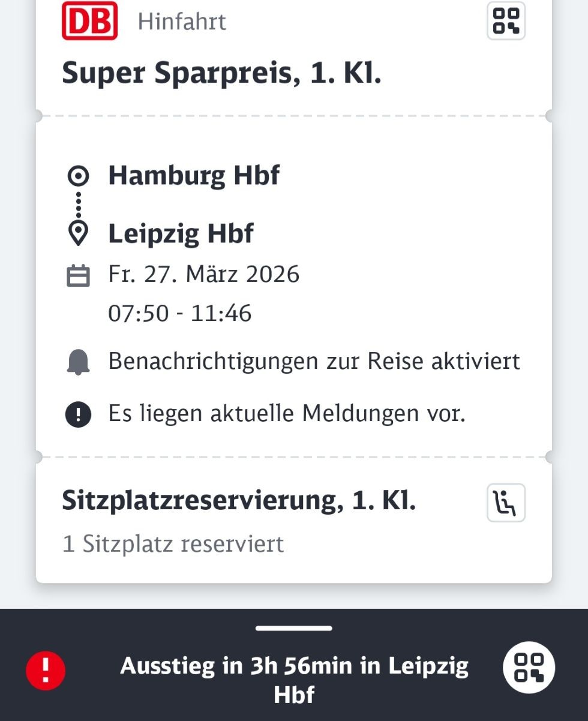
Task: Select Leipzig Hbf destination station
Action: [181, 233]
